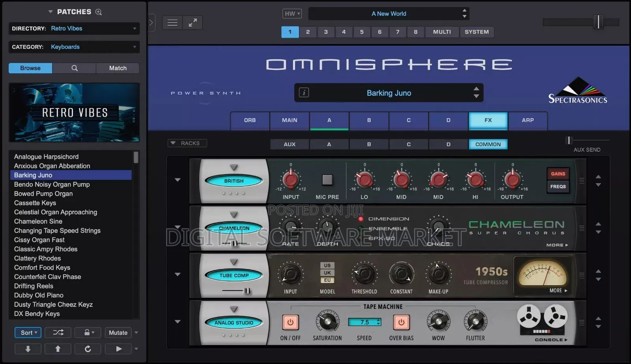Click the refresh patch list icon
Viewport: 631px width, 364px height.
88,349
